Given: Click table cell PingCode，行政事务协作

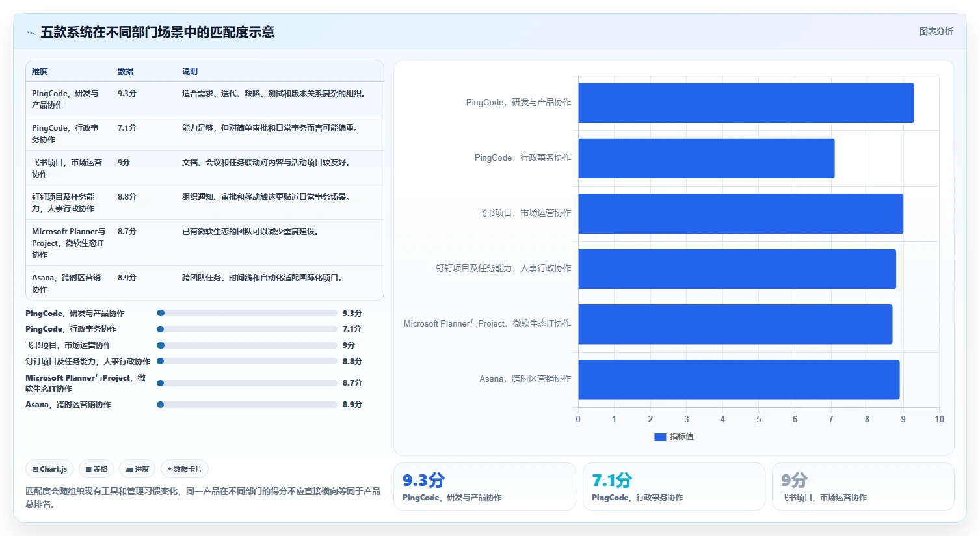Looking at the screenshot, I should (68, 133).
